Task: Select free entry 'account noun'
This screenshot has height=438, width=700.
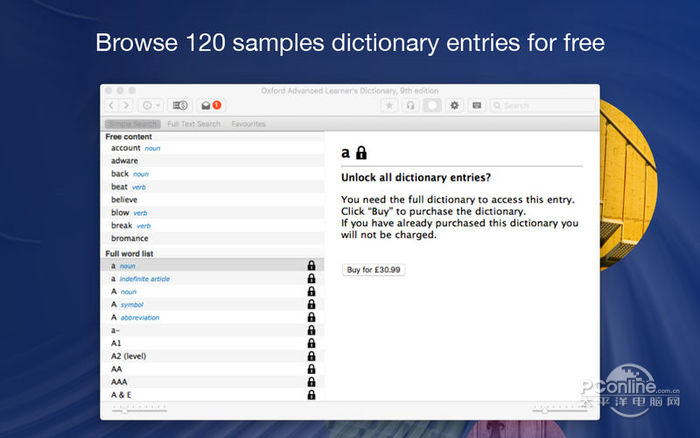Action: pyautogui.click(x=212, y=148)
